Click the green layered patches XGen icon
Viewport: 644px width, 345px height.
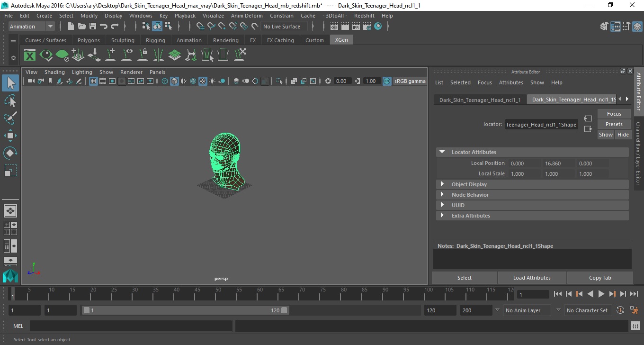point(175,55)
